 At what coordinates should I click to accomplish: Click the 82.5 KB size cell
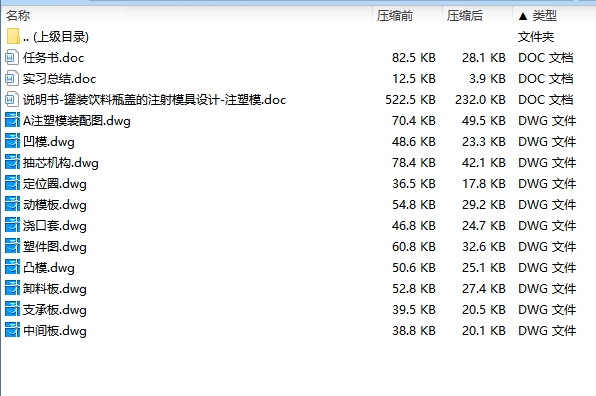tap(414, 58)
